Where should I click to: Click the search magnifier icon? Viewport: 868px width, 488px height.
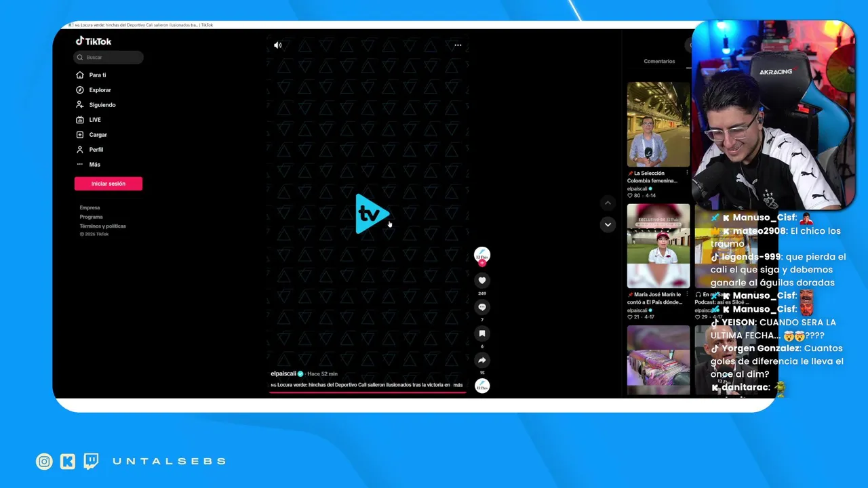[x=80, y=58]
